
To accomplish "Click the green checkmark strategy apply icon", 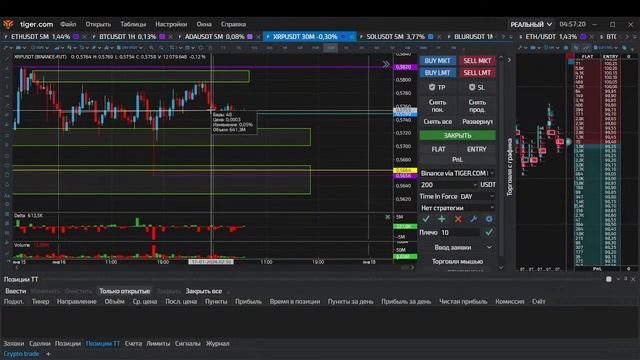I will [x=426, y=219].
